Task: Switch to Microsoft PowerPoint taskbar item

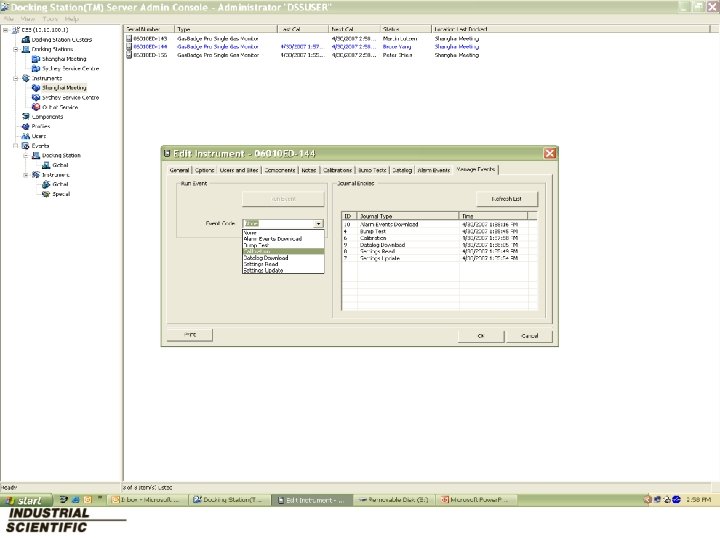Action: (x=476, y=500)
